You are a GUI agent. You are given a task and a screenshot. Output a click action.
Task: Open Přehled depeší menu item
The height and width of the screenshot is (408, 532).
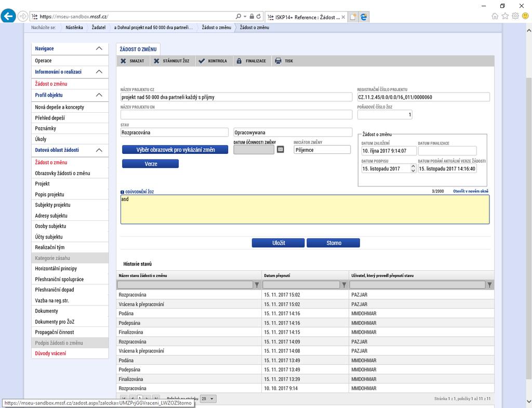(70, 118)
